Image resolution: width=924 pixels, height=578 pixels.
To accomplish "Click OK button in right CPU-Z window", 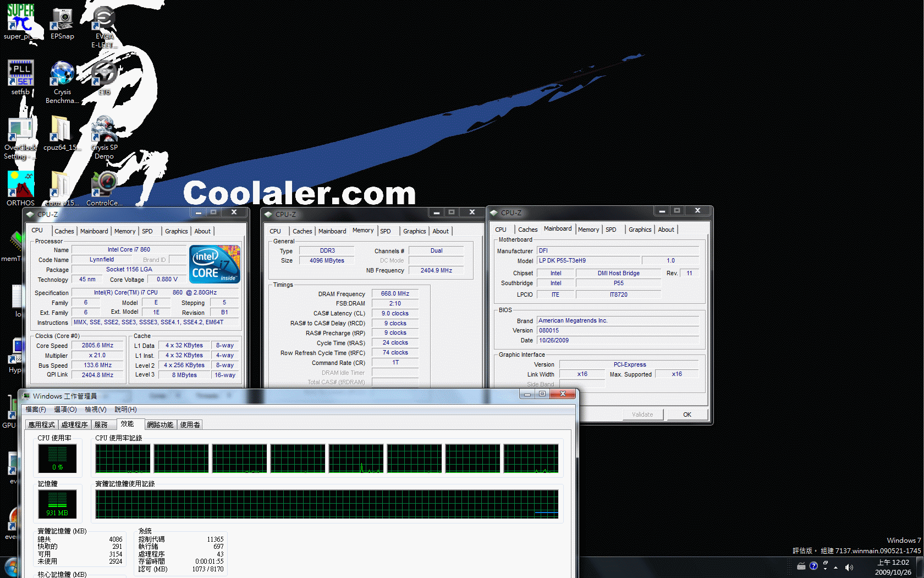I will pos(687,415).
